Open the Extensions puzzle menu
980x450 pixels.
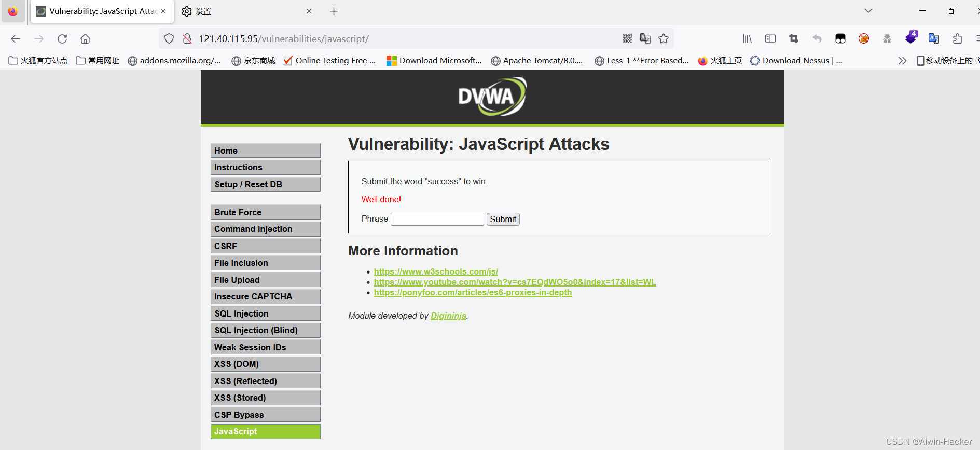coord(958,38)
